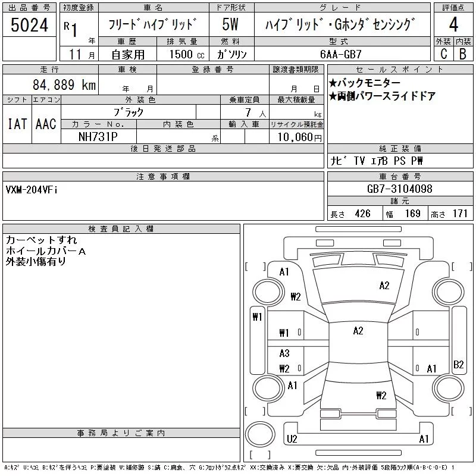Viewport: 476px width, 476px height.
Task: Click the 84,889 km mileage field
Action: [64, 85]
